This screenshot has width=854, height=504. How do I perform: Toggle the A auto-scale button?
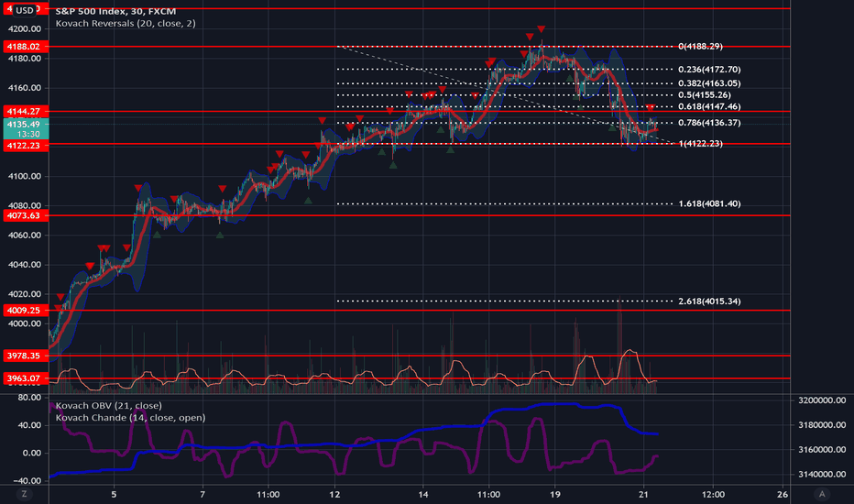click(822, 494)
